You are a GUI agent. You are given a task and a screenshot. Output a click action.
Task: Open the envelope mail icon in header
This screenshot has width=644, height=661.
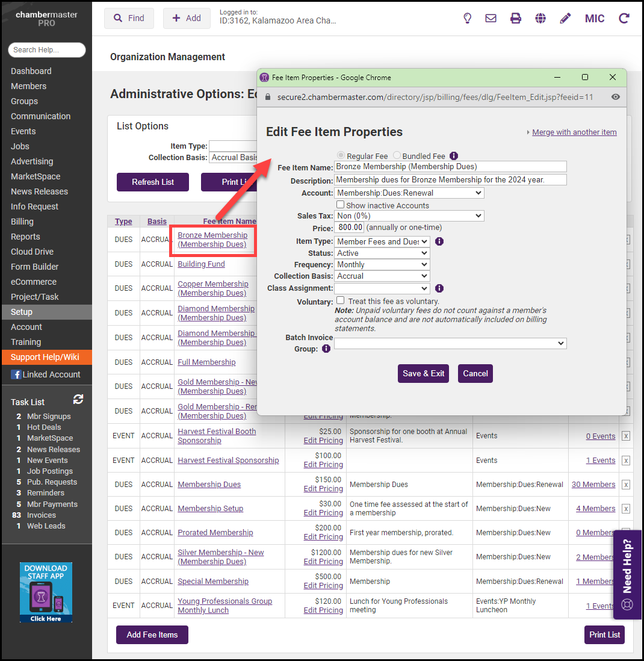[x=491, y=18]
